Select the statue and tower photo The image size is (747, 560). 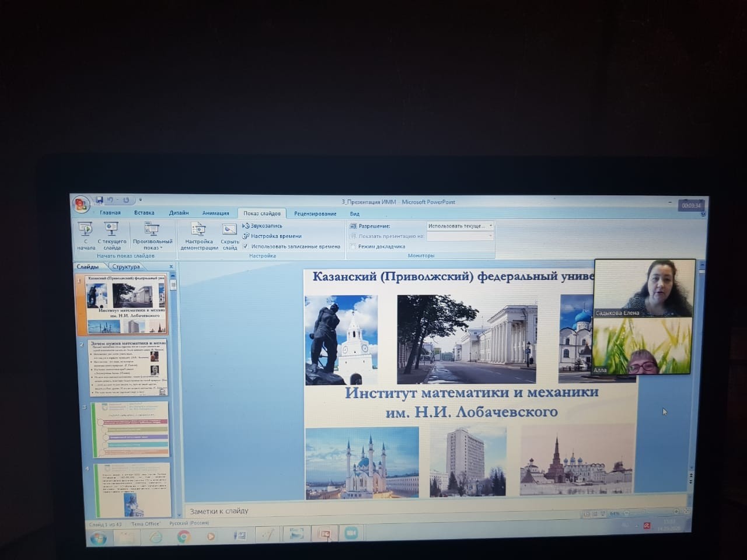click(x=341, y=339)
